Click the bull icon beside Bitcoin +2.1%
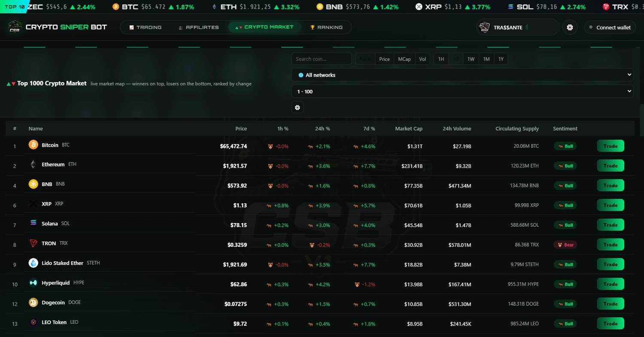Screen dimensions: 644x337 (x=310, y=147)
